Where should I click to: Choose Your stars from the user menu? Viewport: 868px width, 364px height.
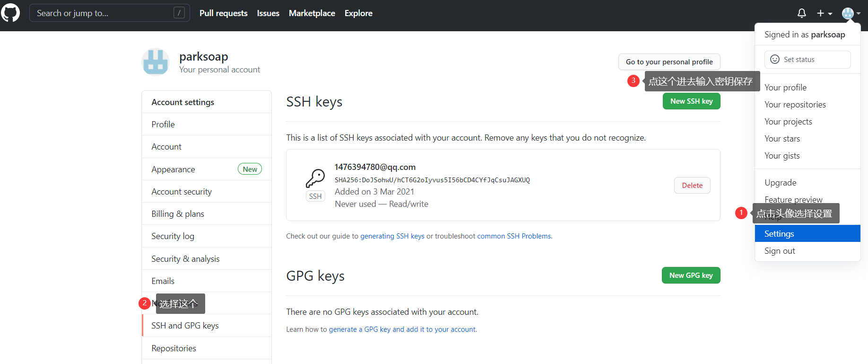click(x=807, y=139)
